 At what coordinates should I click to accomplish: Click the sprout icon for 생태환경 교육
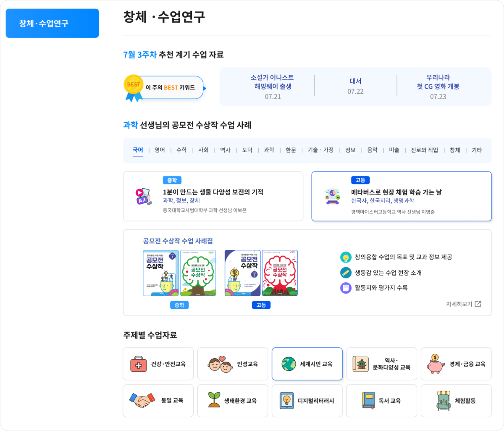pyautogui.click(x=214, y=400)
